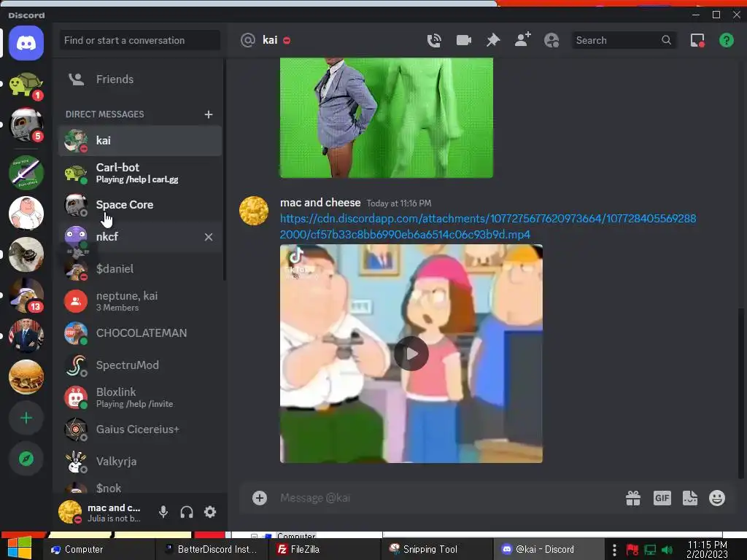
Task: Create a new DM with plus icon
Action: click(x=208, y=114)
